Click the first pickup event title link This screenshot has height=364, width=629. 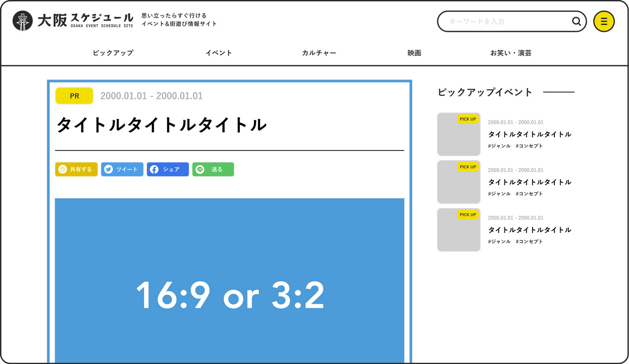(x=530, y=134)
